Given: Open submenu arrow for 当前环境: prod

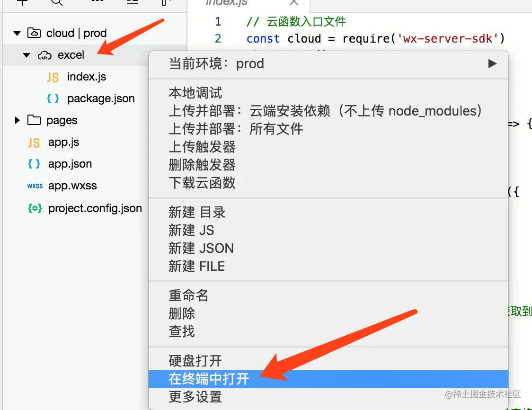Looking at the screenshot, I should (492, 63).
